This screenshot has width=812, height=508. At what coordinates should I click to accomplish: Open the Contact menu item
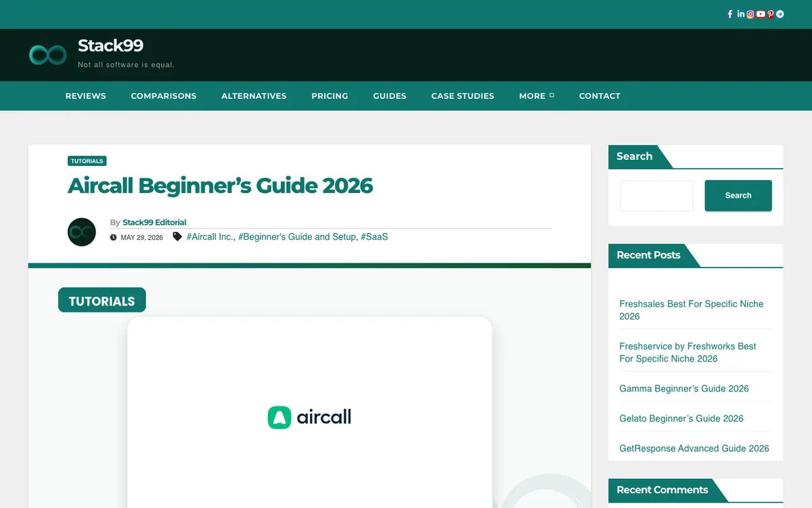600,96
